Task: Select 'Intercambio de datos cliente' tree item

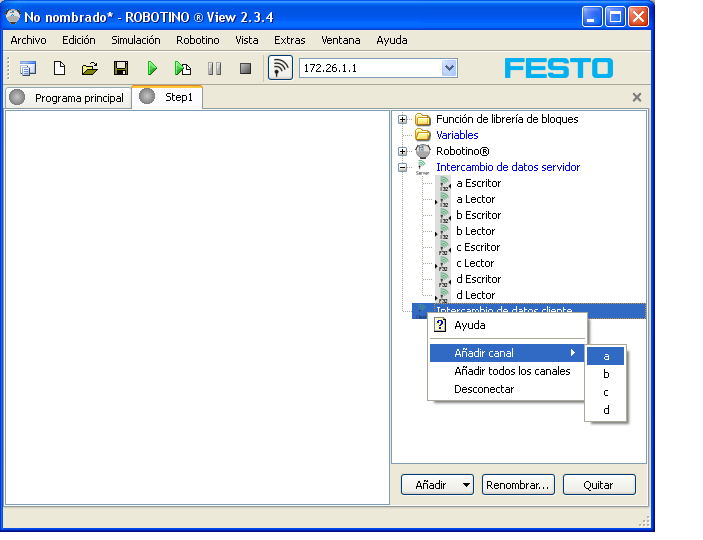Action: (529, 310)
